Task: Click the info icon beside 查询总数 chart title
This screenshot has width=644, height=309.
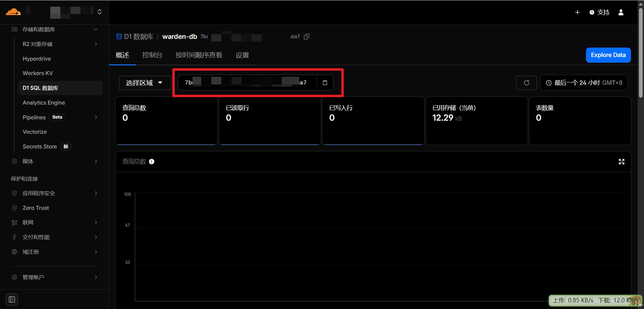Action: click(152, 162)
